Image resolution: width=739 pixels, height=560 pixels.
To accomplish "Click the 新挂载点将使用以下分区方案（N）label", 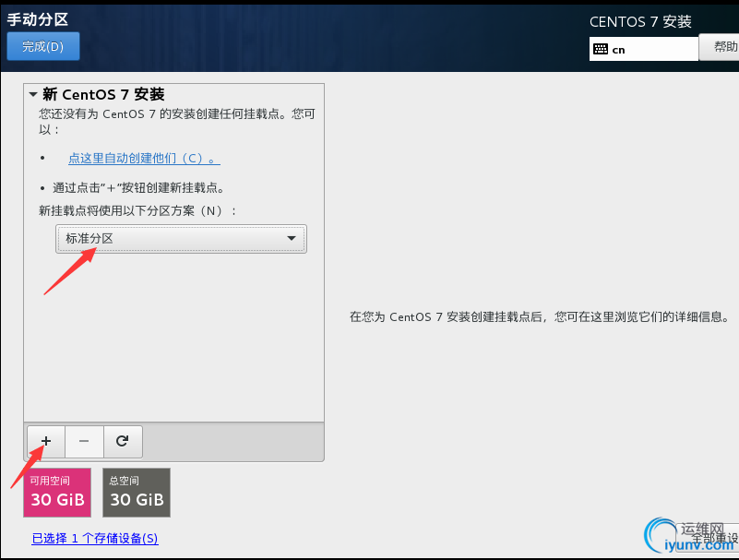I will coord(137,210).
